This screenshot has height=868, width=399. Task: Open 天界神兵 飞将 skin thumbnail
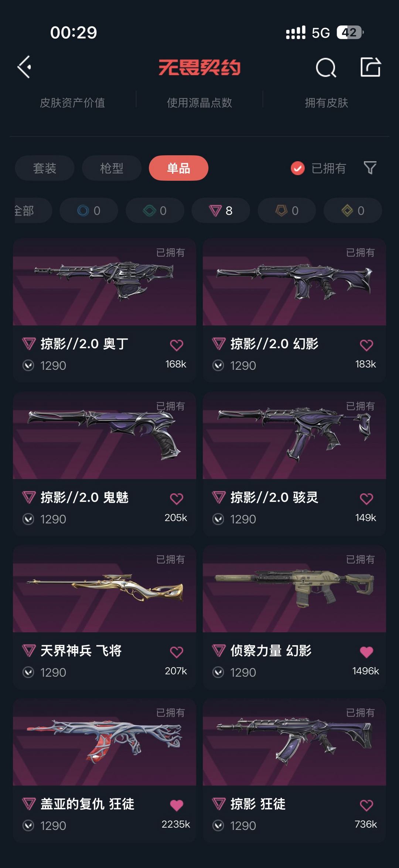[105, 589]
